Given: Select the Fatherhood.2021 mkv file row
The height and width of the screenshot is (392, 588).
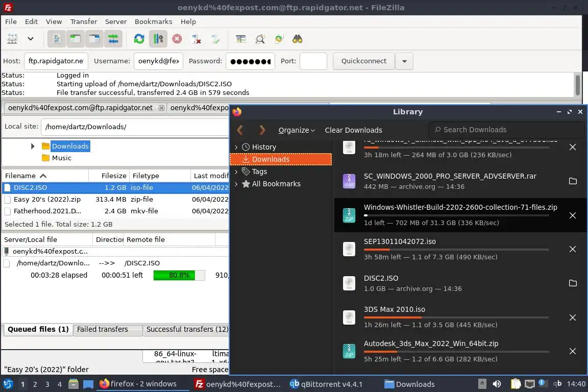Looking at the screenshot, I should point(115,211).
